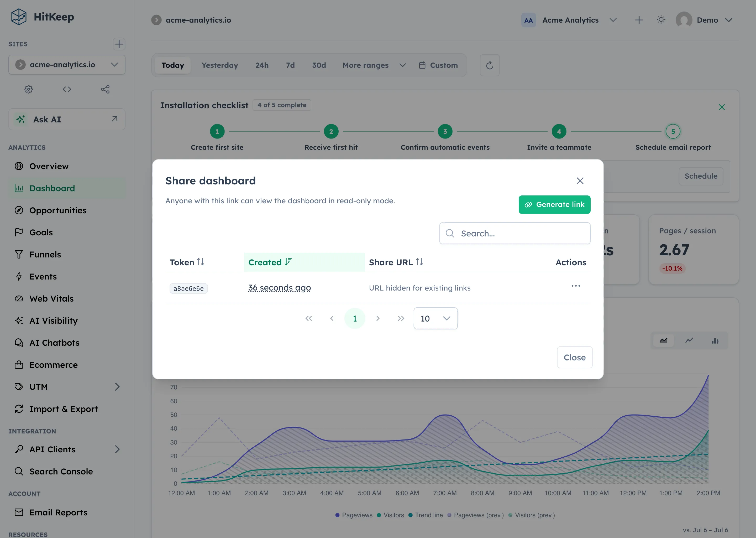
Task: Toggle light/dark theme sun icon
Action: 661,20
